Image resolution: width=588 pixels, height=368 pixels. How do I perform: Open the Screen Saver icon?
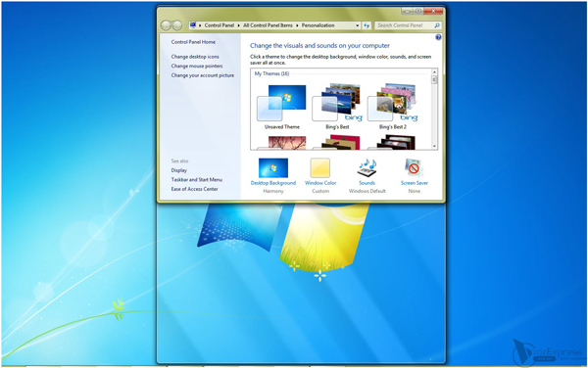pyautogui.click(x=414, y=167)
